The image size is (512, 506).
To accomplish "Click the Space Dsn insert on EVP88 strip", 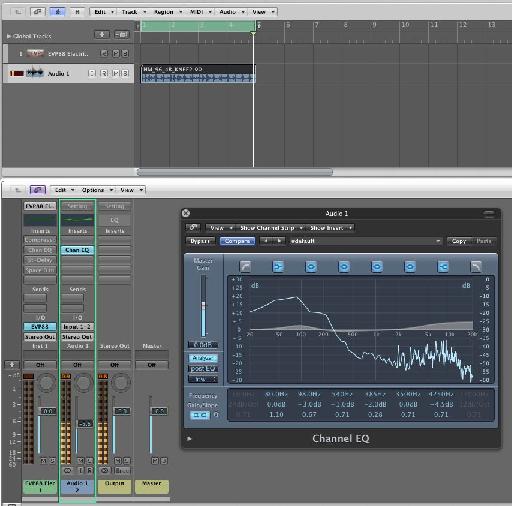I will 40,270.
